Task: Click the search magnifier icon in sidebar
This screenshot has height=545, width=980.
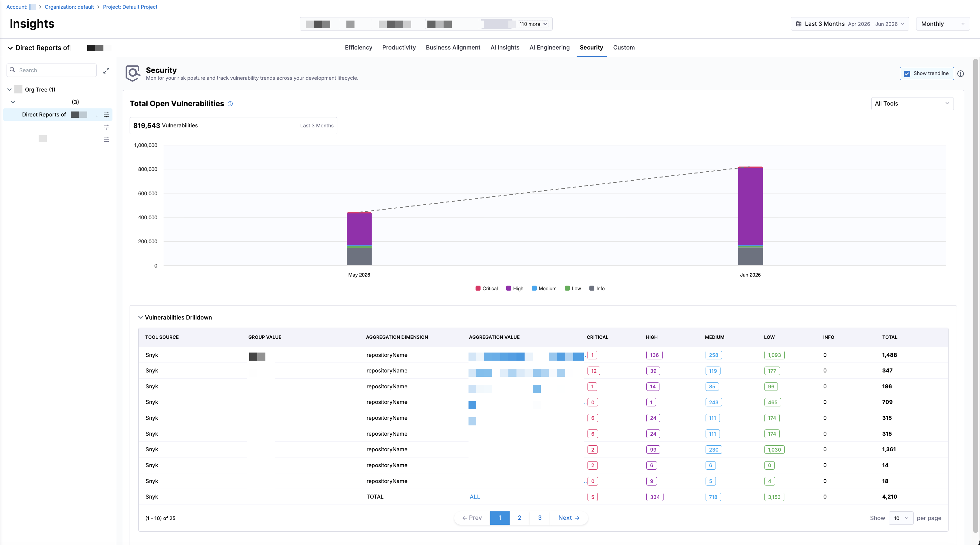Action: (12, 70)
